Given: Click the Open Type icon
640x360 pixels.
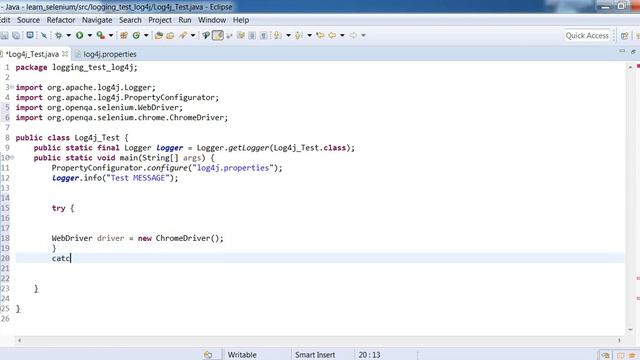Looking at the screenshot, I should tap(159, 36).
